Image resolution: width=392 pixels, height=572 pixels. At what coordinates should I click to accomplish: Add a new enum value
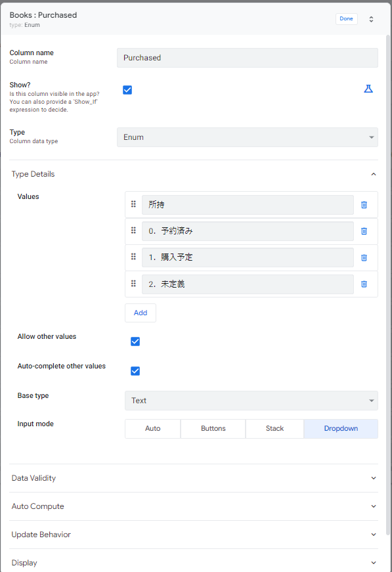pyautogui.click(x=140, y=313)
